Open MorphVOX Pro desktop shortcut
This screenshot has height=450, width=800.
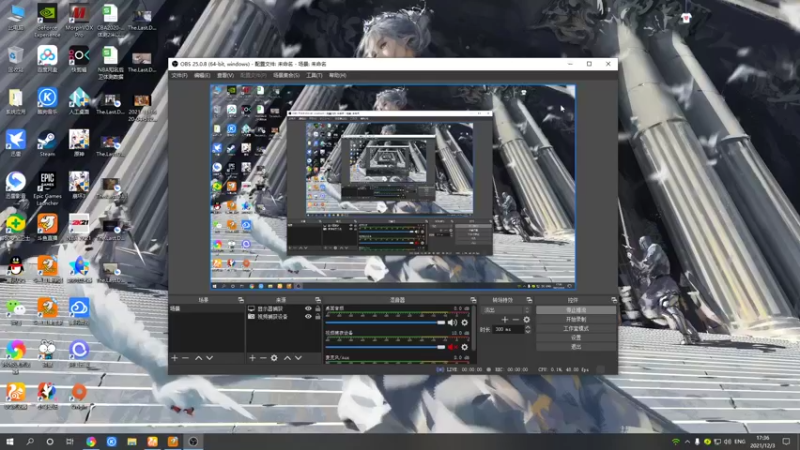coord(79,20)
